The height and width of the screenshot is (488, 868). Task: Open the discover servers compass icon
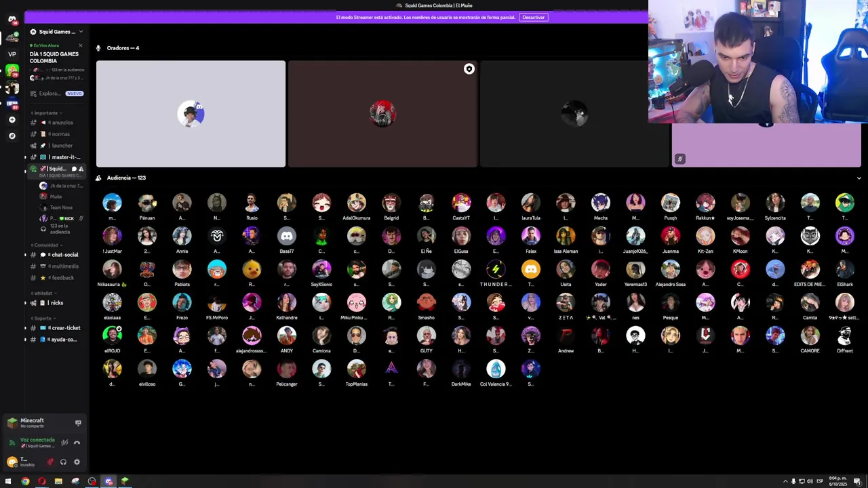click(12, 136)
